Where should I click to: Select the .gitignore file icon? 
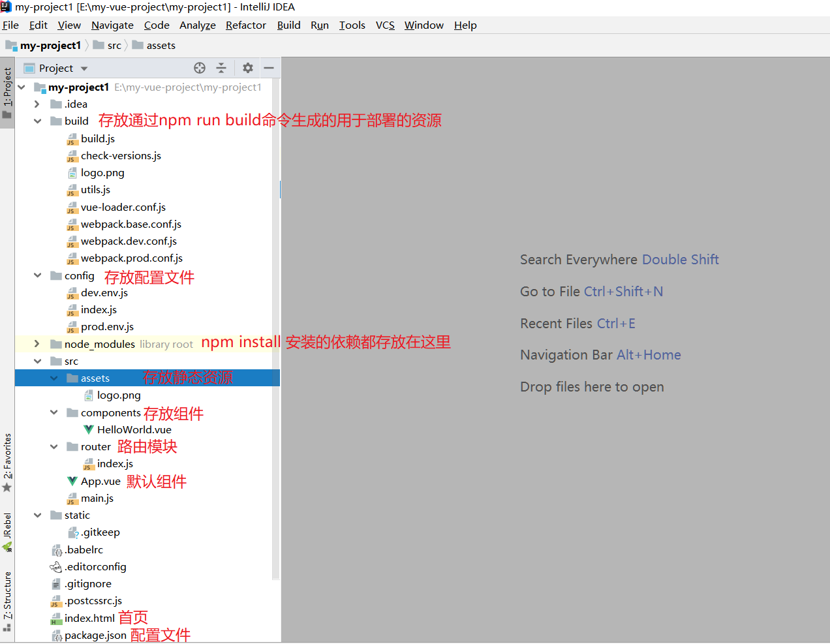click(56, 584)
